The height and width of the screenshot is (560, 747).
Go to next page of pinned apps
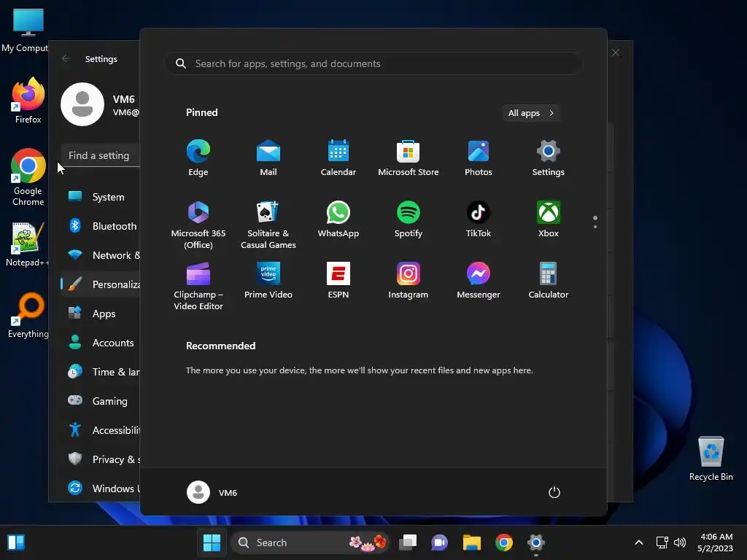click(x=595, y=227)
